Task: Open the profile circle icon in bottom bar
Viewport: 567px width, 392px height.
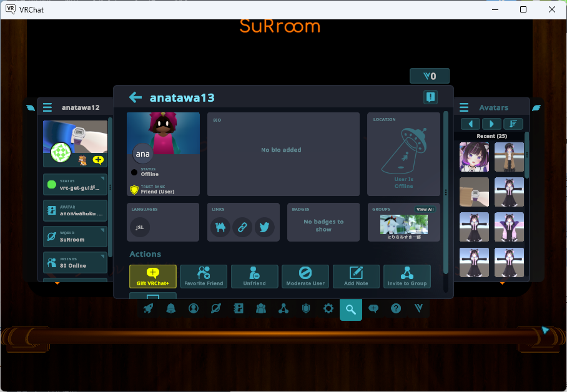Action: 194,308
